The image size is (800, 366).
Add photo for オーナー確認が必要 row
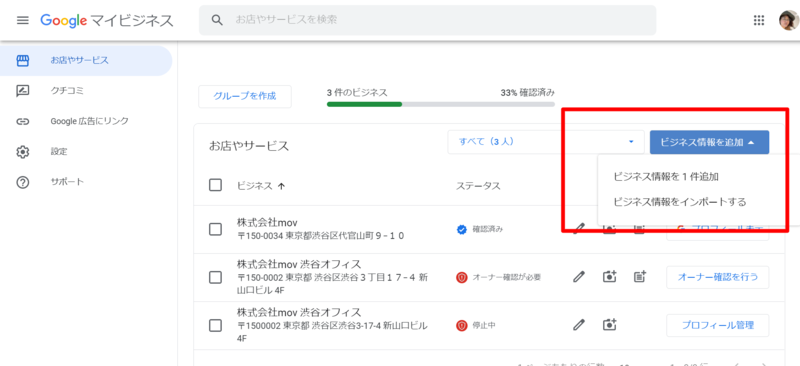tap(609, 277)
